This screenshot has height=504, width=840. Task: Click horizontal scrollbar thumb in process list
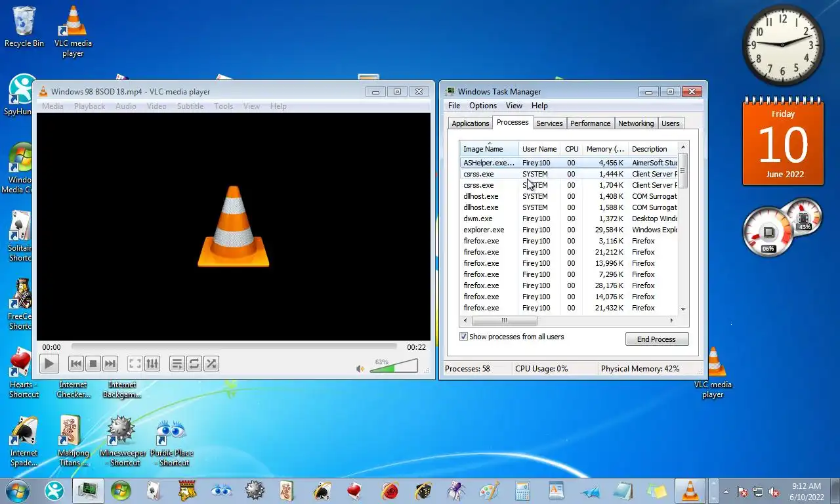(x=504, y=320)
